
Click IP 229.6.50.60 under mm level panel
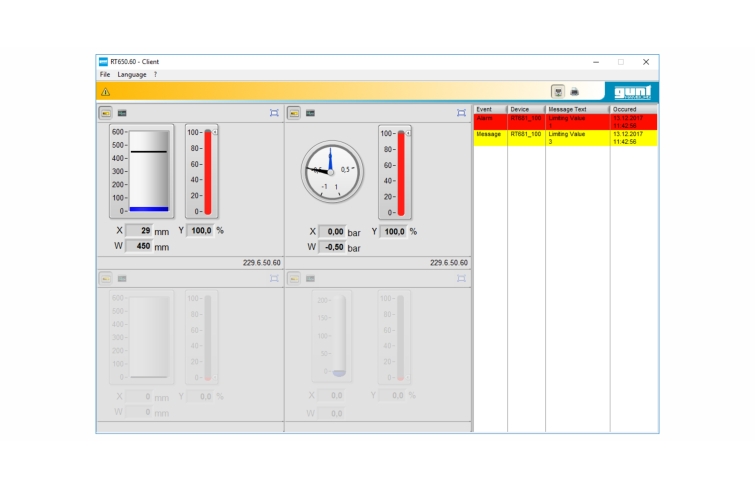(x=261, y=263)
